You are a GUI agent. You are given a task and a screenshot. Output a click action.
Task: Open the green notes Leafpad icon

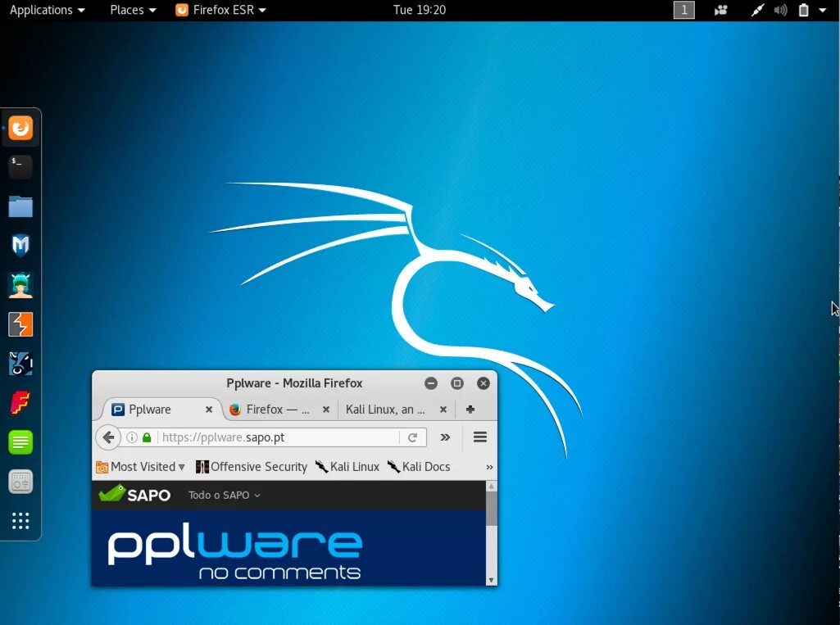pos(20,442)
